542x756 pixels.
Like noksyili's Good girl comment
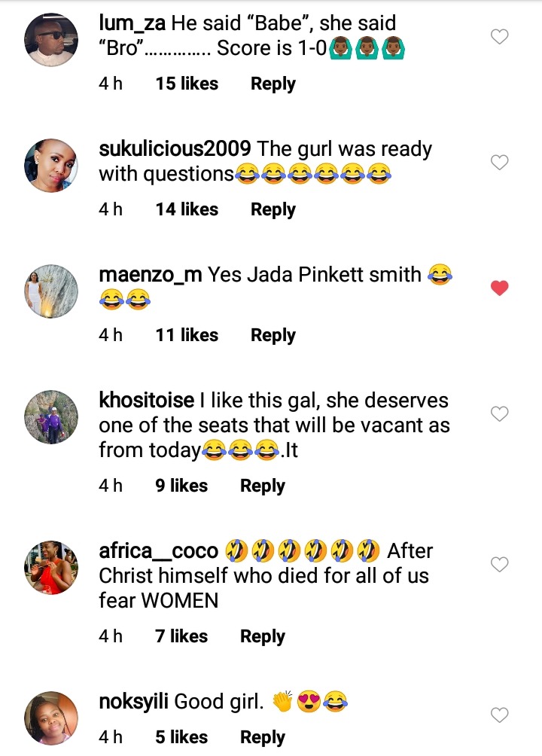[500, 715]
